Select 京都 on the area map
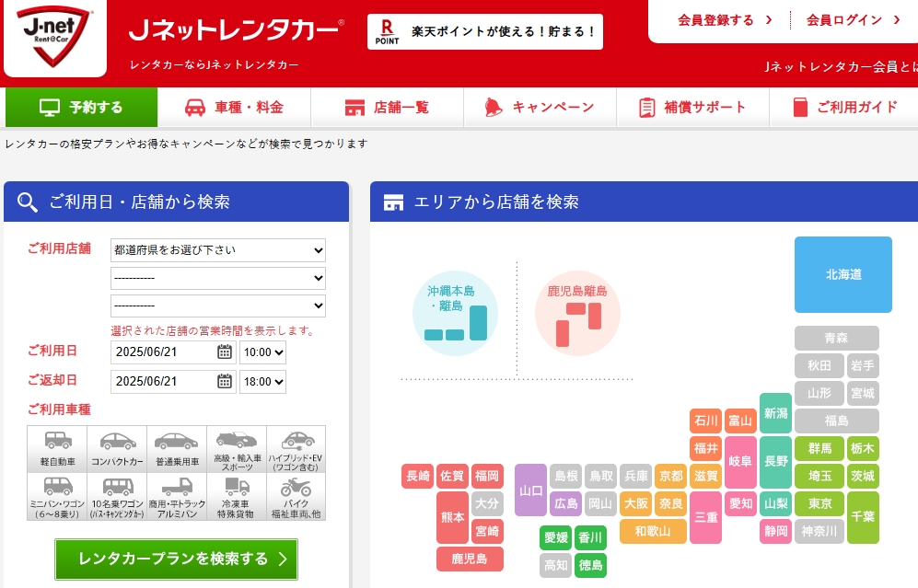 pyautogui.click(x=671, y=476)
